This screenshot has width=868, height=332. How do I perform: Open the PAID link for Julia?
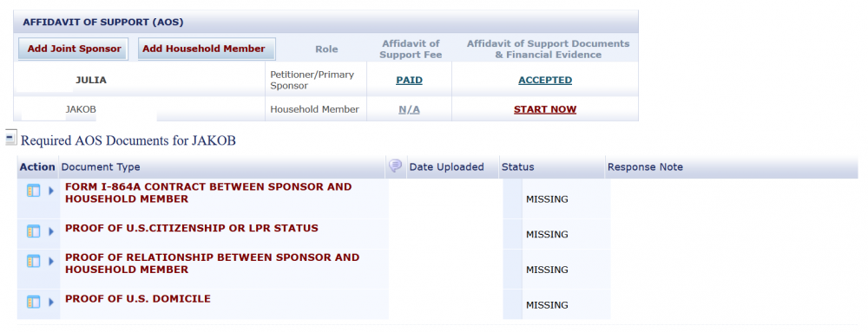pyautogui.click(x=409, y=80)
